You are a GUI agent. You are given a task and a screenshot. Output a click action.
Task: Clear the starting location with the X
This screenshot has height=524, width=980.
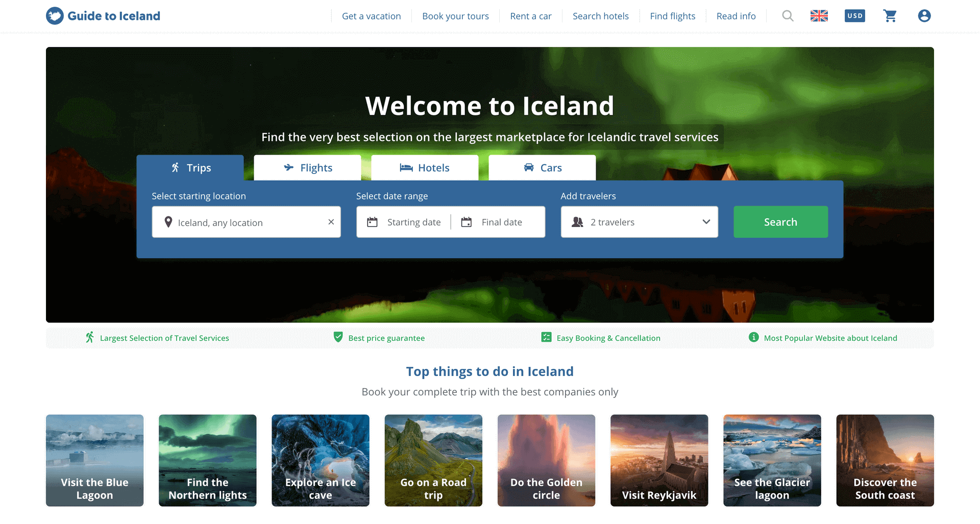[331, 222]
